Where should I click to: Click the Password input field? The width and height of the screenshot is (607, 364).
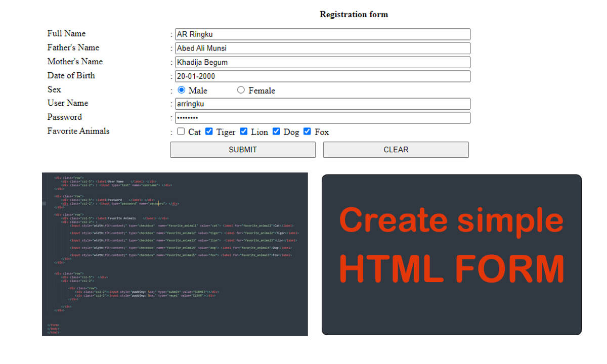[x=322, y=118]
